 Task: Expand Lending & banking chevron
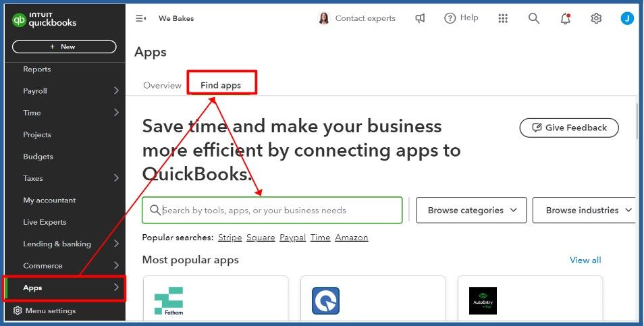coord(116,244)
